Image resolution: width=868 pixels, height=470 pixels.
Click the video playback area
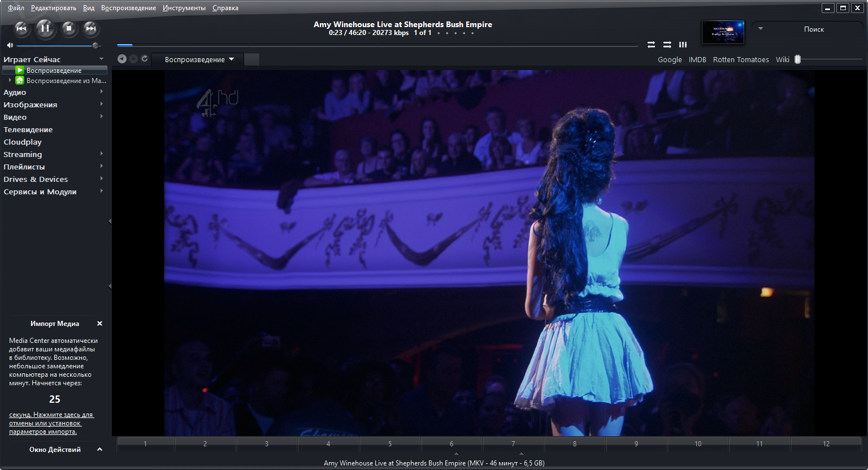pos(489,253)
